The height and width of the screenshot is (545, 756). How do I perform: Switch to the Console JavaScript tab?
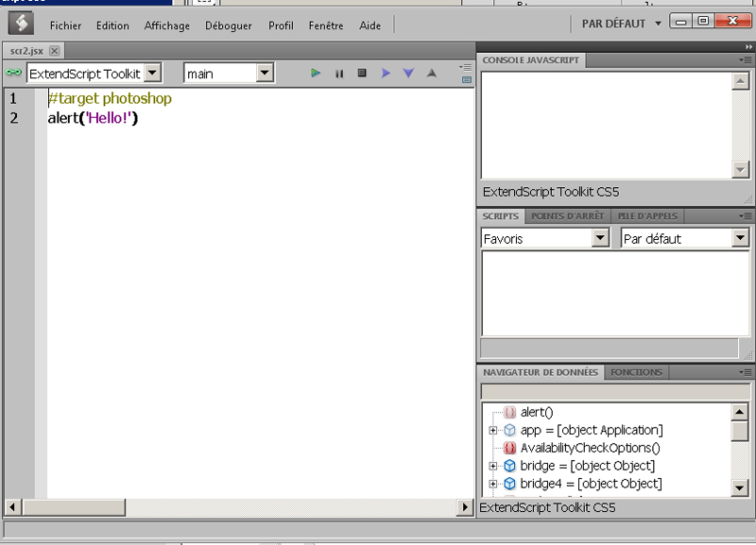531,60
